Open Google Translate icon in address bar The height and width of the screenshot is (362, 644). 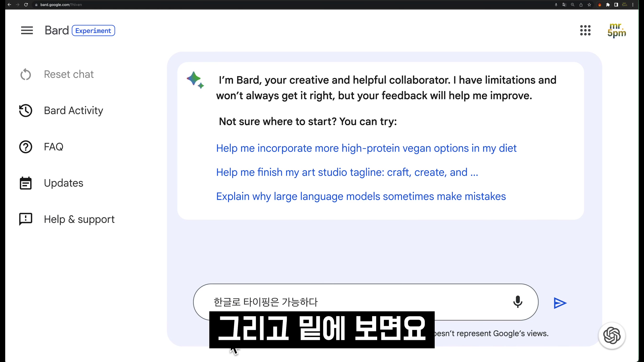tap(564, 5)
